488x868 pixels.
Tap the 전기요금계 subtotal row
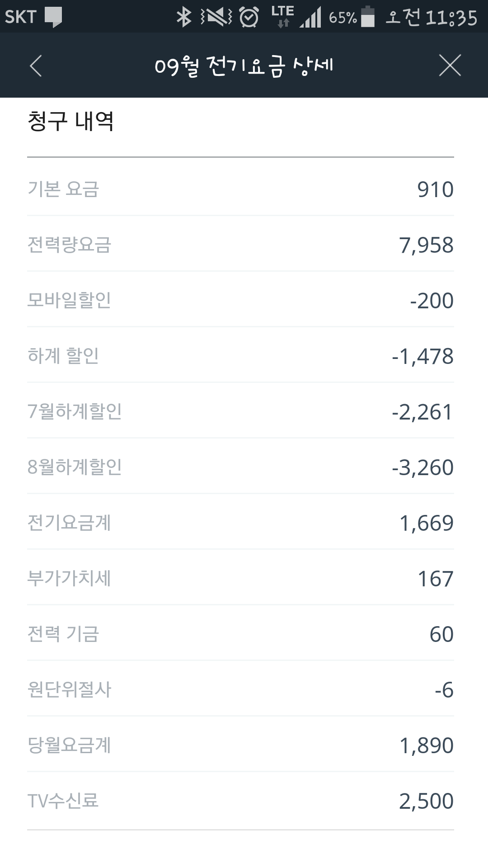point(240,523)
